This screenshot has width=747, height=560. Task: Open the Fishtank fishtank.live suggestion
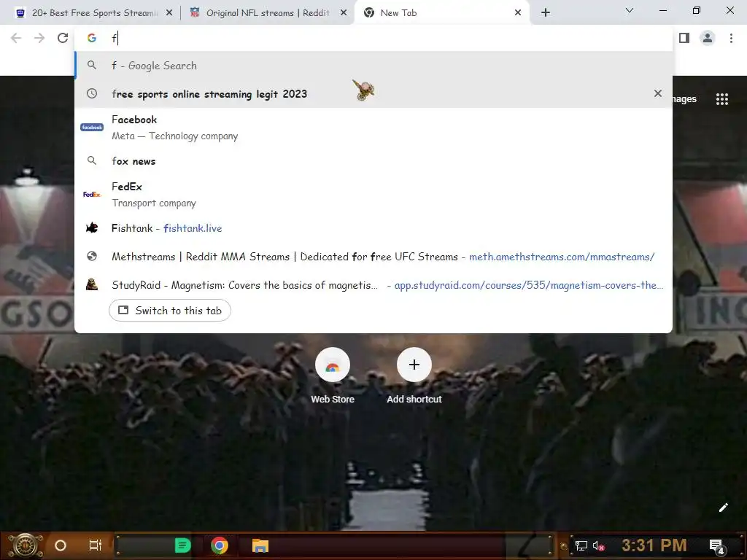pyautogui.click(x=373, y=228)
